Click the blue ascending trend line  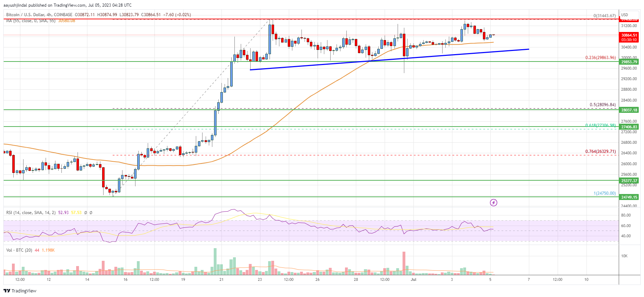click(390, 59)
